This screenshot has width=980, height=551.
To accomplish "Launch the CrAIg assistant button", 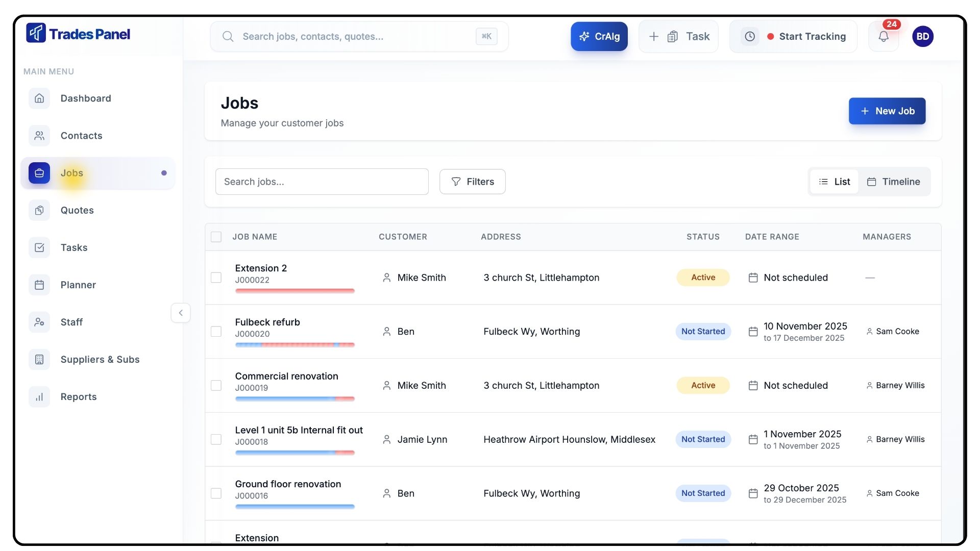I will 599,37.
